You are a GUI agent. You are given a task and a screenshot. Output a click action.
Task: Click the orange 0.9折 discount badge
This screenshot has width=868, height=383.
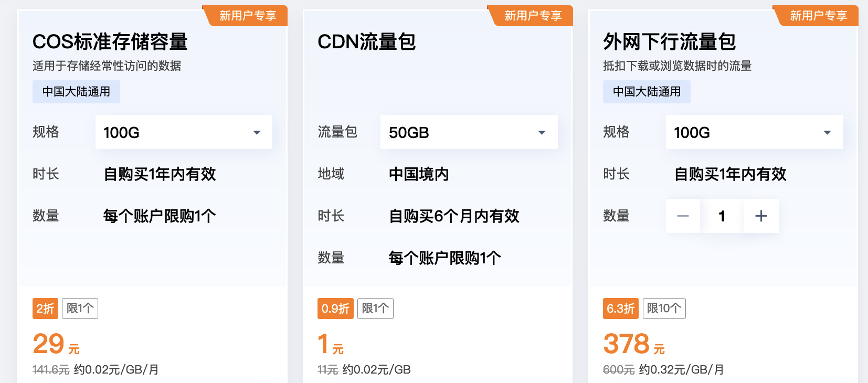pyautogui.click(x=335, y=308)
